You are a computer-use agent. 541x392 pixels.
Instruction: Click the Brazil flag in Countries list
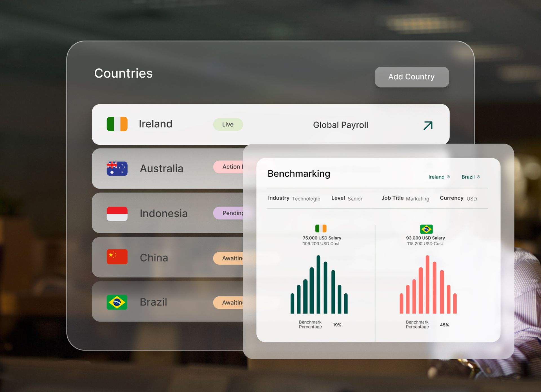click(x=117, y=302)
